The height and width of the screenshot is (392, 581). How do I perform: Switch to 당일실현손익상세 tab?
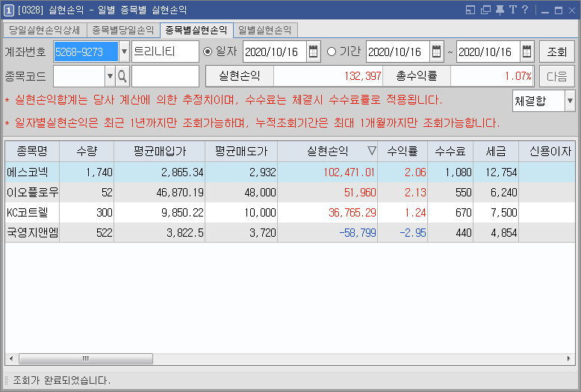[45, 30]
